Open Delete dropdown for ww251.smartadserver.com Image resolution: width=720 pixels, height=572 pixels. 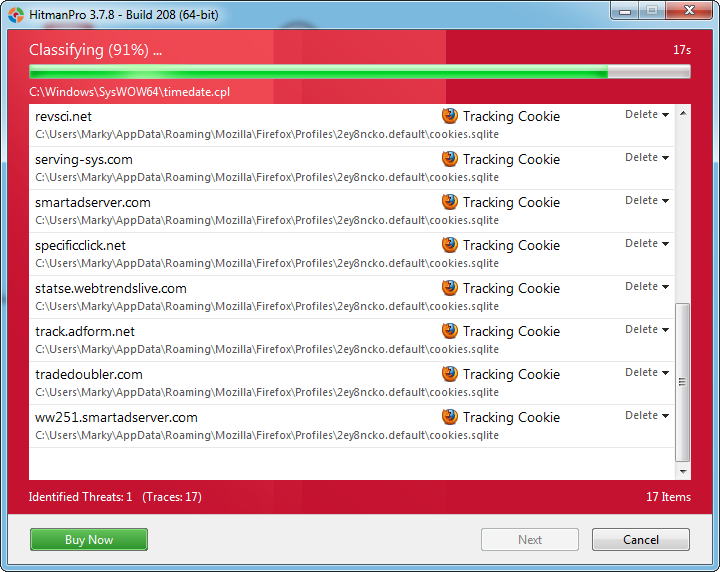(x=647, y=416)
